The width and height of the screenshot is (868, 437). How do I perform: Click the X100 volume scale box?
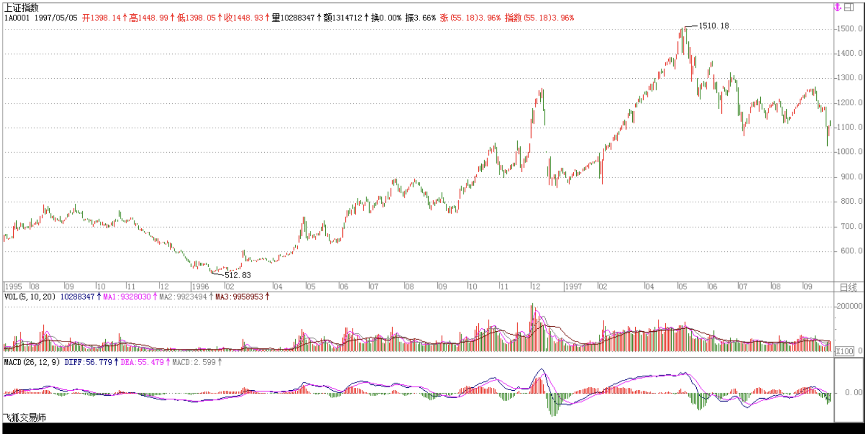(x=844, y=351)
